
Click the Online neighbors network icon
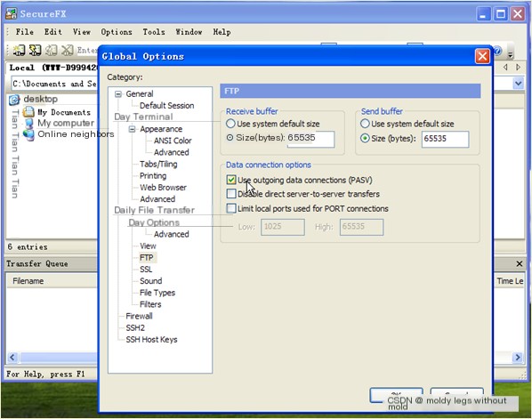[x=28, y=134]
